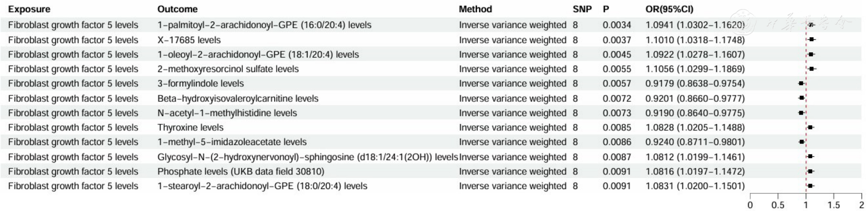Click the OR value 0.9240 (0.8711-0.9801)
Viewport: 868px width, 211px height.
click(x=695, y=142)
